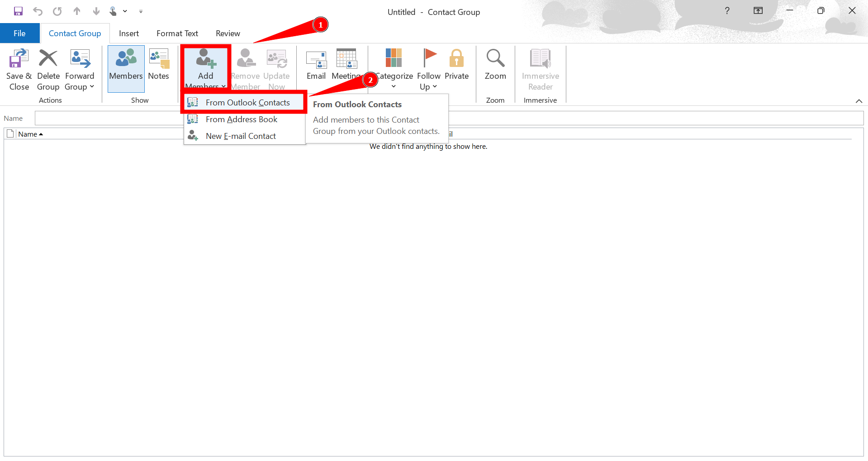Open the Notes view for this contact group
The height and width of the screenshot is (461, 868).
tap(159, 68)
